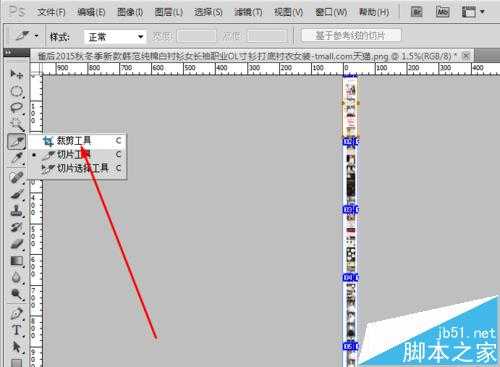Select the Path Selection tool
This screenshot has height=367, width=500.
tap(16, 347)
